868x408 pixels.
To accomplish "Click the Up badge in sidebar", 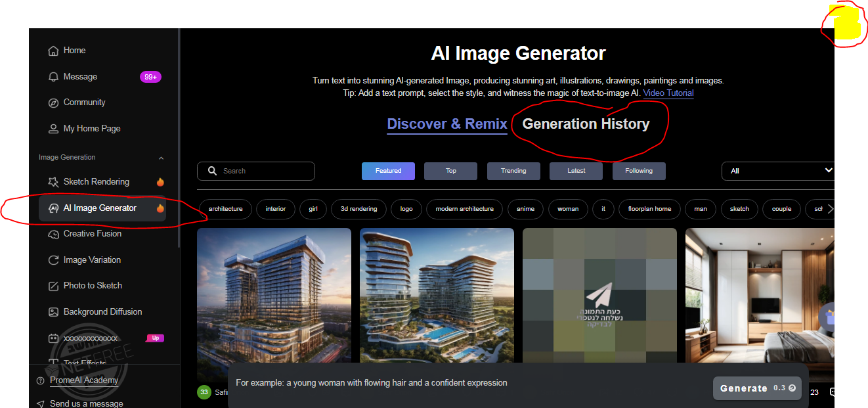I will point(156,338).
